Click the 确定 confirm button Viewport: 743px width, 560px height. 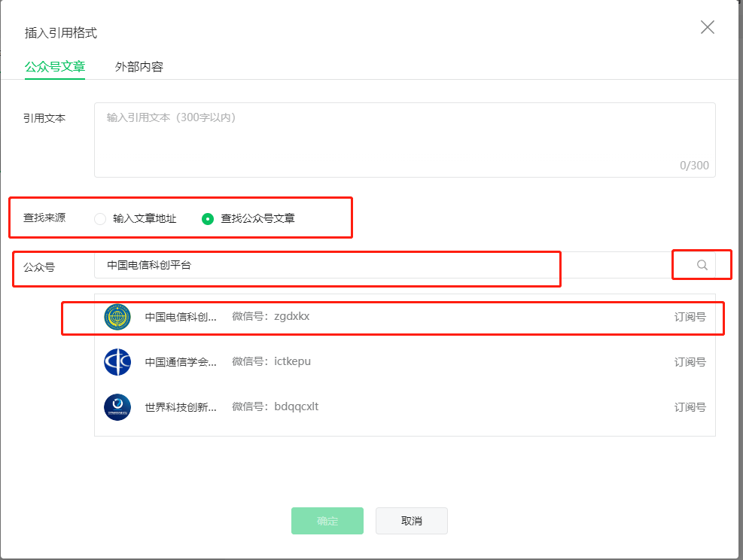tap(327, 521)
